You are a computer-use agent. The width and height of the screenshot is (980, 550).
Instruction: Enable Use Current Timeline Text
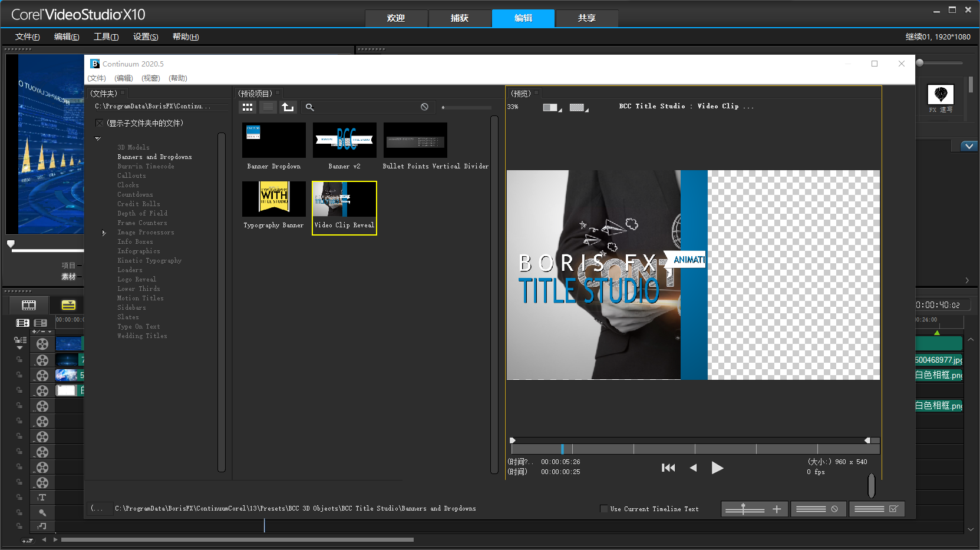(604, 509)
